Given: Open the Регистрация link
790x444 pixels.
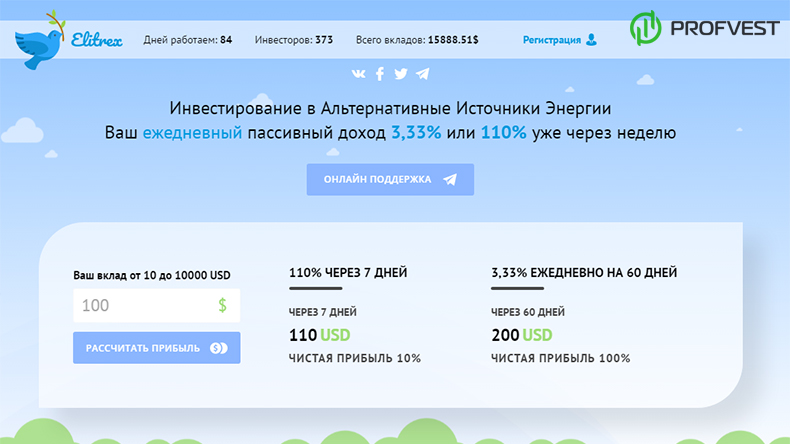Looking at the screenshot, I should 552,40.
